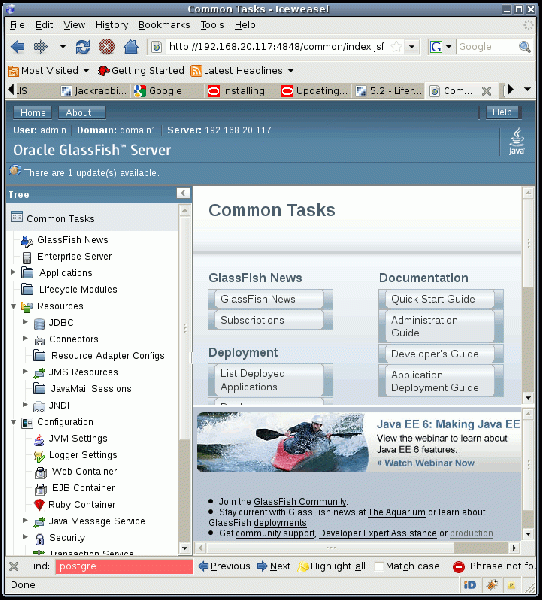Click the Web Container icon

tap(40, 473)
